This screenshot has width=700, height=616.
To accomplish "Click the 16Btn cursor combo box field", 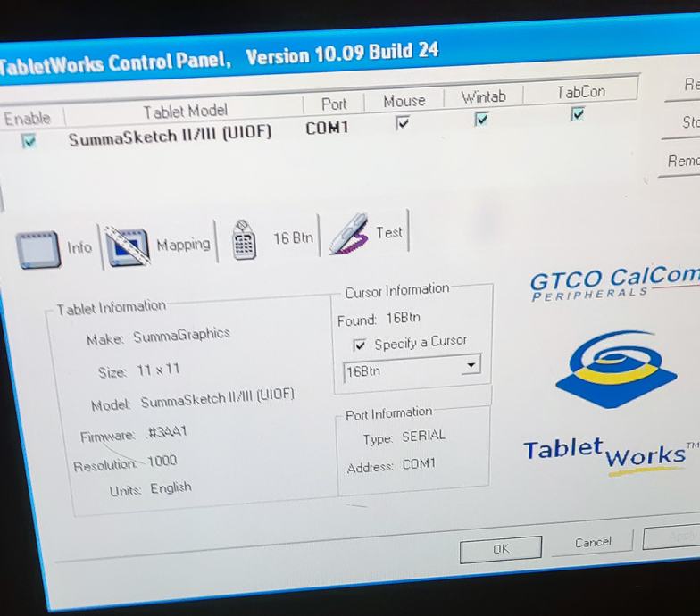I will [412, 369].
